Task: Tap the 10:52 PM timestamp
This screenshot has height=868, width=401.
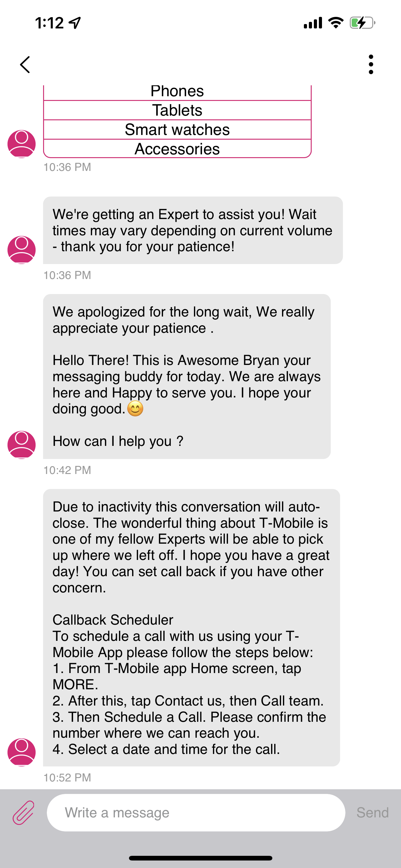Action: click(68, 778)
